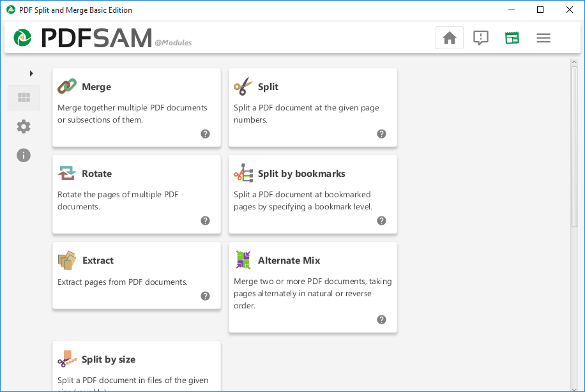Viewport: 585px width, 392px height.
Task: Open help for the Merge module
Action: [x=205, y=134]
